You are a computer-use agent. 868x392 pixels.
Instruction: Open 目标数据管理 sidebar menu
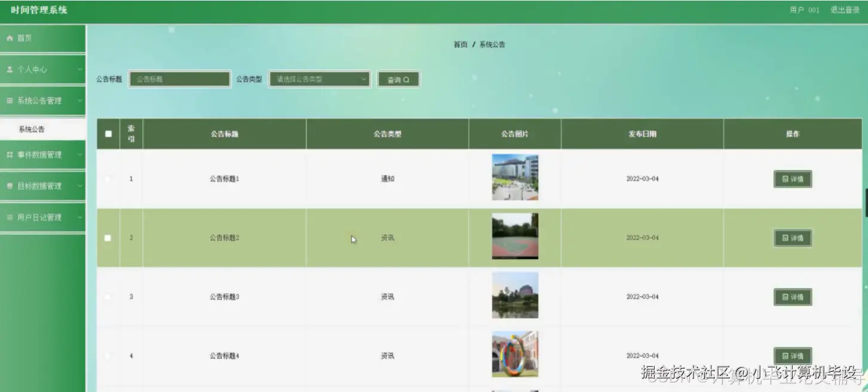[42, 186]
